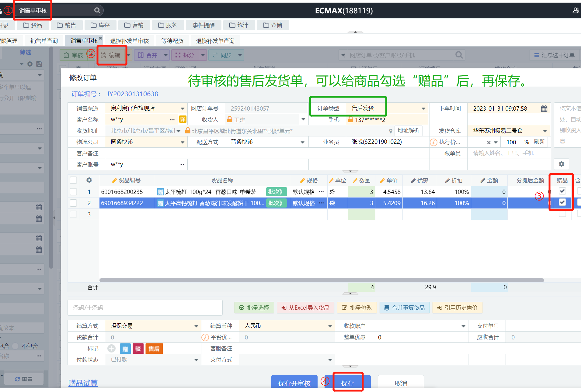Click the 地址解析 button
This screenshot has width=581, height=392.
[408, 130]
